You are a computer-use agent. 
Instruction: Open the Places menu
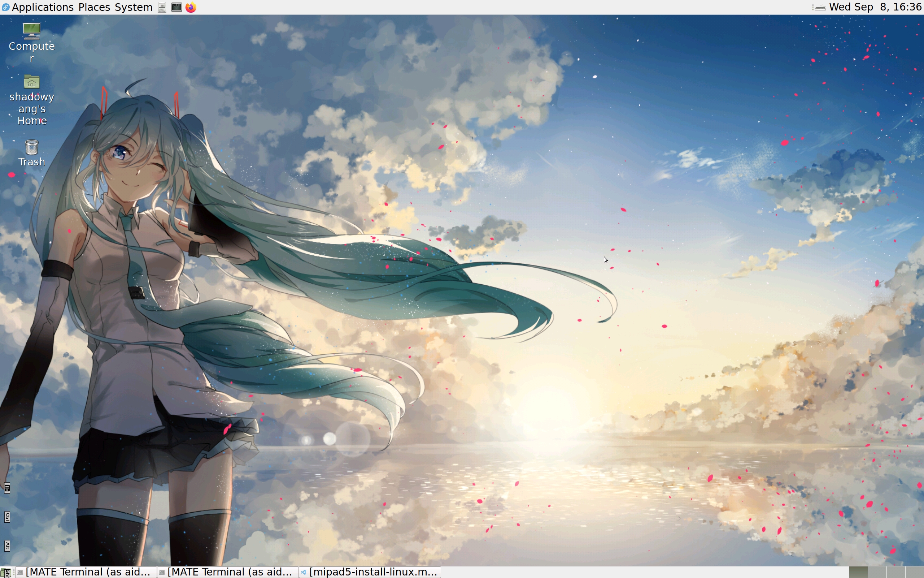94,7
